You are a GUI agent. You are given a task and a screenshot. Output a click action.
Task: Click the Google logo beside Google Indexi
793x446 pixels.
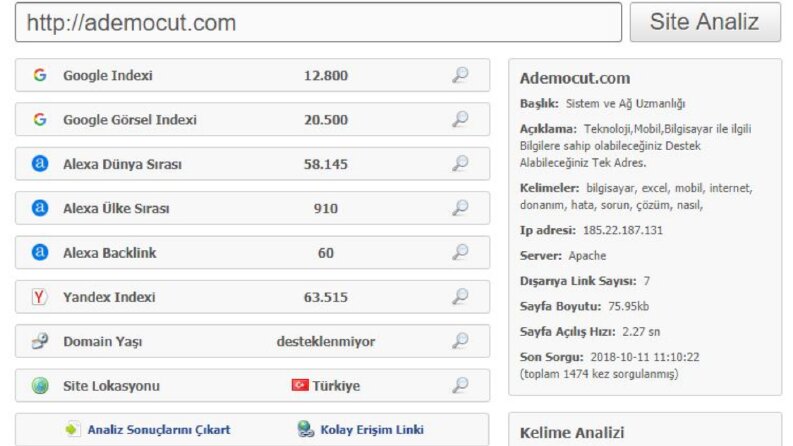tap(40, 75)
